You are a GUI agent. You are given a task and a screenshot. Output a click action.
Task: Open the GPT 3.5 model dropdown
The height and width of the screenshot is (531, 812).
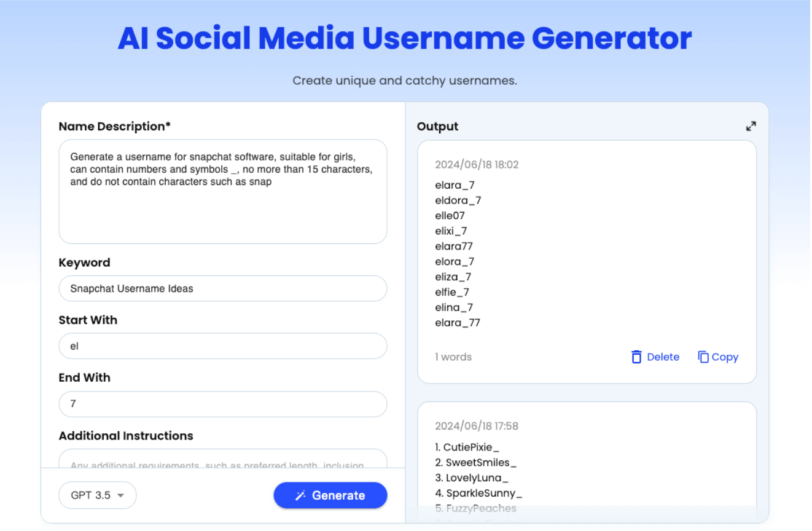point(97,495)
